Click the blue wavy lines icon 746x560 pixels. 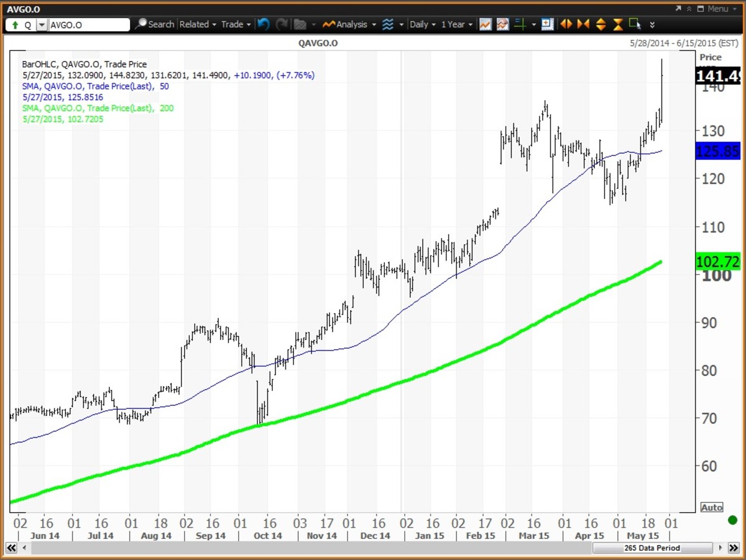click(388, 24)
